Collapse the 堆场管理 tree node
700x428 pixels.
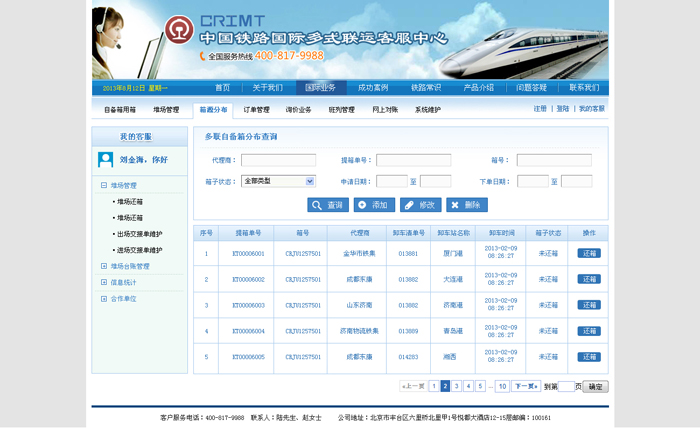[104, 185]
